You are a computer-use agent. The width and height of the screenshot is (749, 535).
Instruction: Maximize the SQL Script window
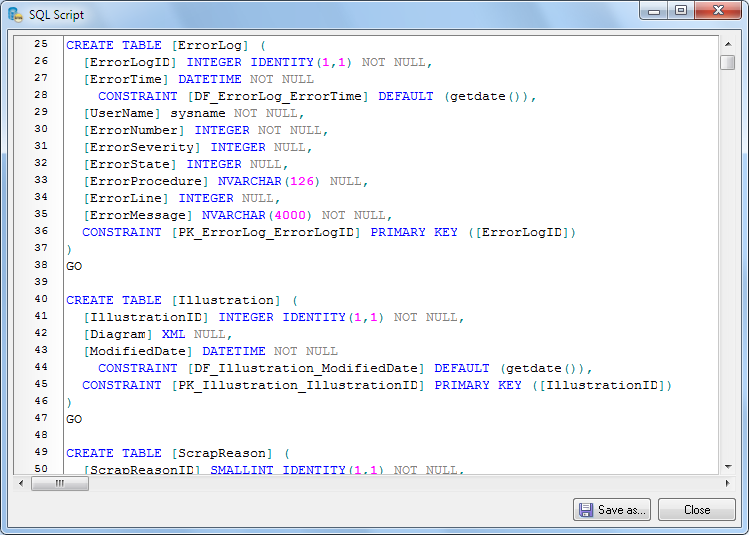coord(680,11)
